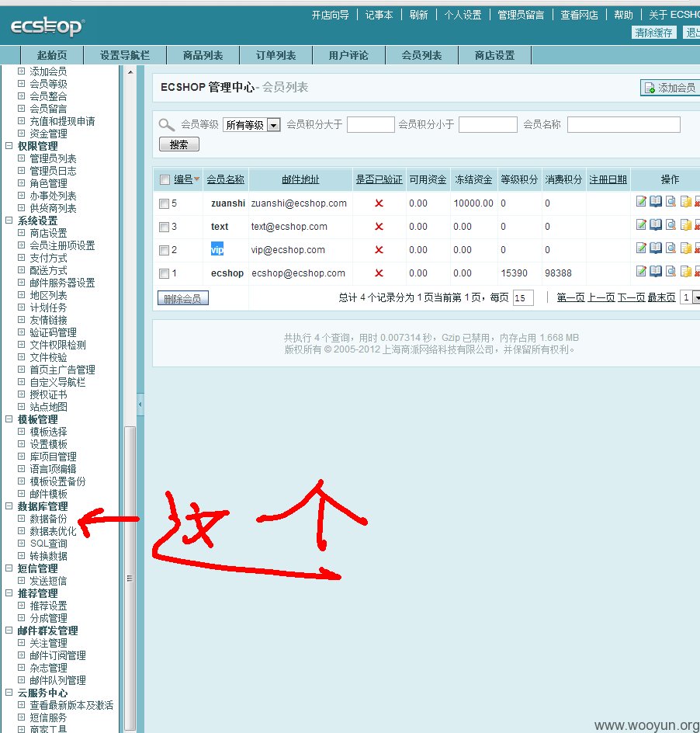
Task: Click the 会员名称 search input field
Action: 624,125
